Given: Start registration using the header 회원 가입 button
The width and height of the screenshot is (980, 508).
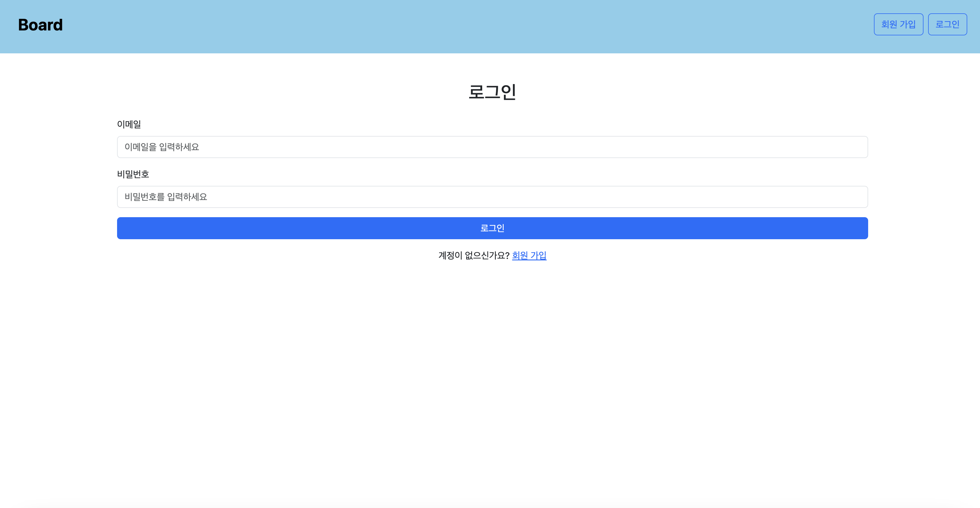Looking at the screenshot, I should tap(899, 24).
